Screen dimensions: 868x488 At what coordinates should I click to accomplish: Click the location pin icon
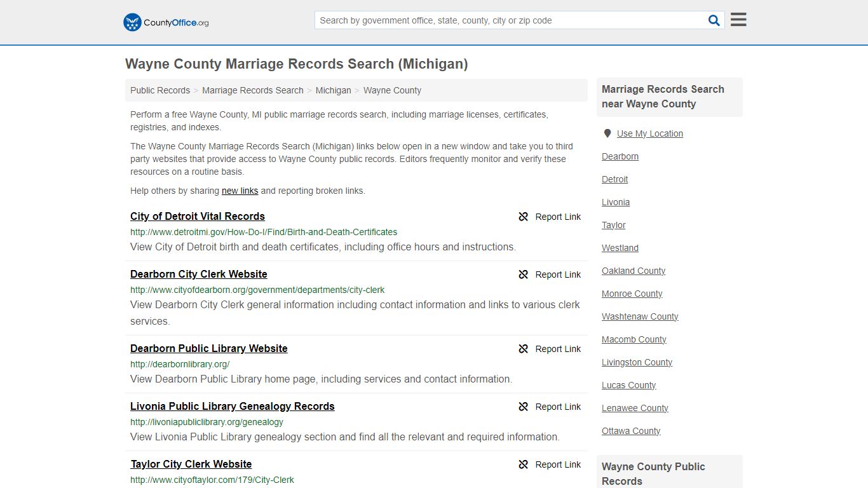pos(607,133)
